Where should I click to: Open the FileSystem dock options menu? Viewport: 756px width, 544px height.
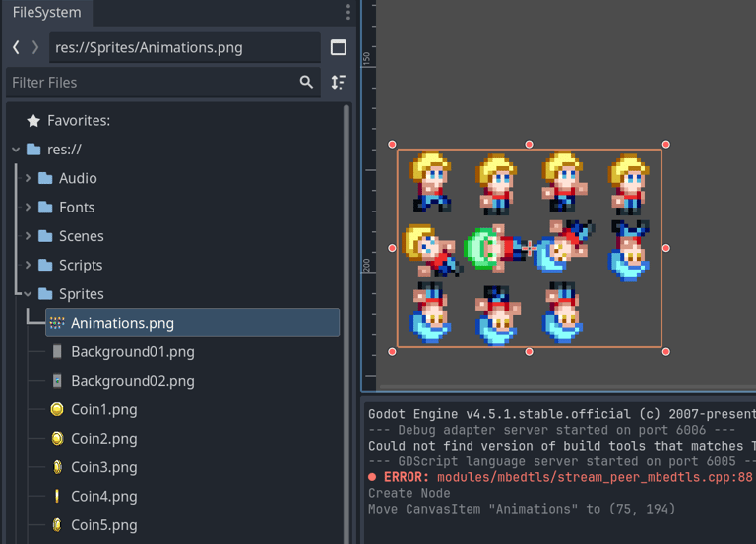[x=348, y=12]
